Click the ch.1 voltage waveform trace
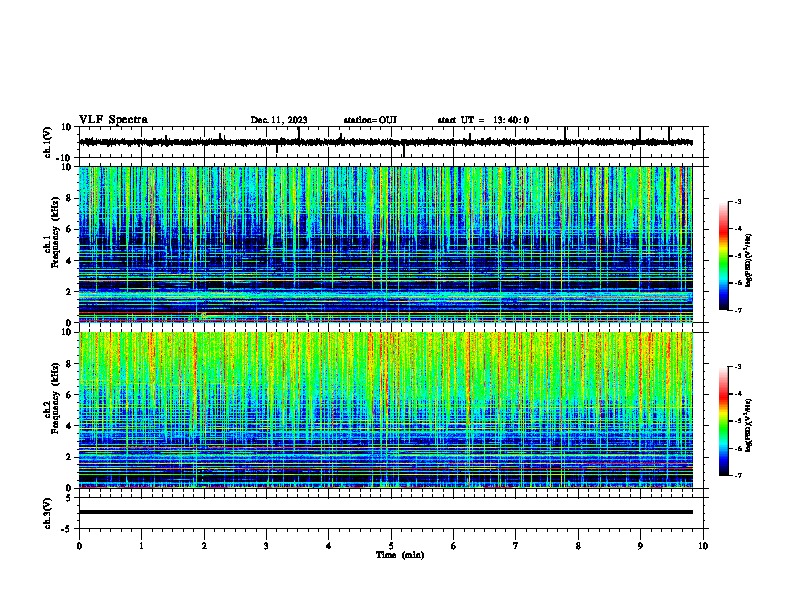Image resolution: width=792 pixels, height=612 pixels. click(x=385, y=142)
